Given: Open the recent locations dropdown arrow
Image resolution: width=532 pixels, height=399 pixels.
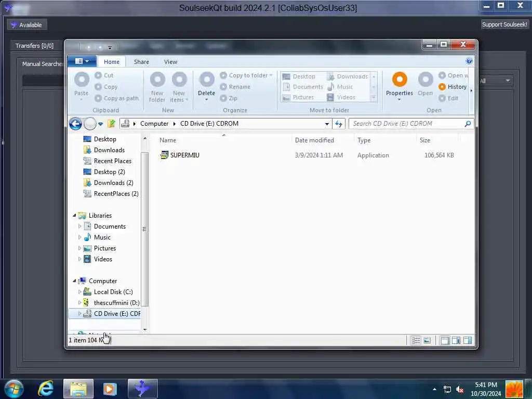Looking at the screenshot, I should (100, 124).
